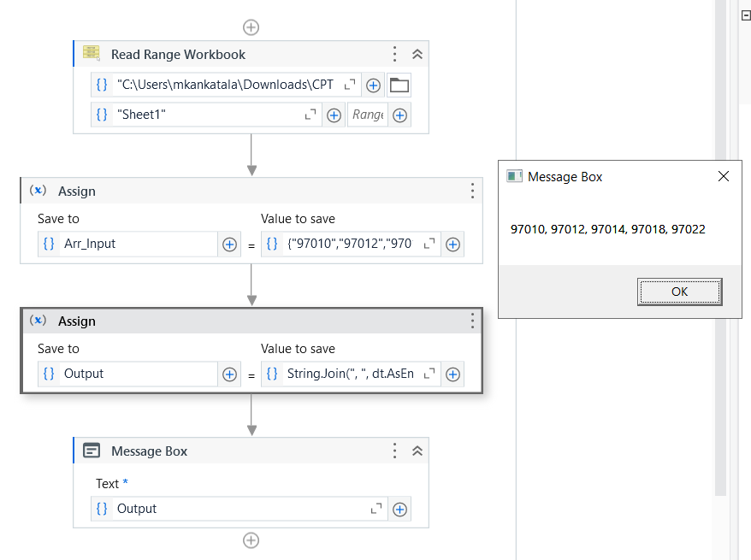Collapse the Message Box activity
Screen dimensions: 751x560
[x=417, y=451]
